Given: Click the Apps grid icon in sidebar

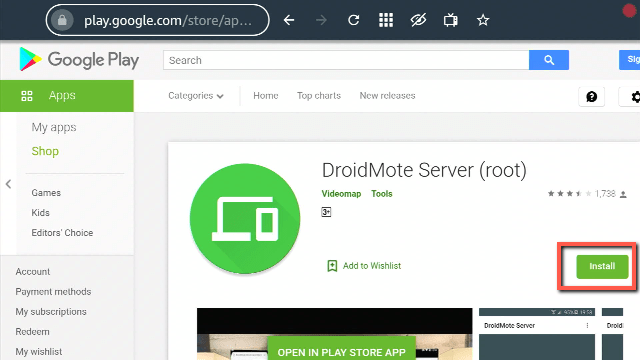Looking at the screenshot, I should click(x=27, y=96).
